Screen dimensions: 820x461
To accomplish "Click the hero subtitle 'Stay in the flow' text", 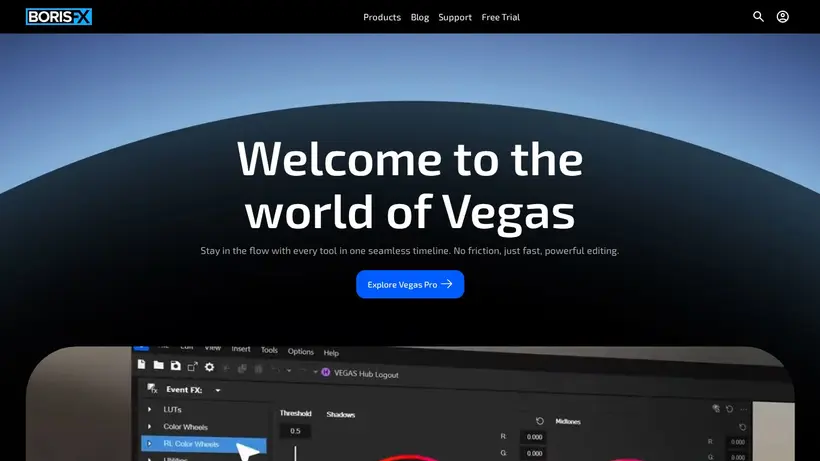I will point(409,251).
